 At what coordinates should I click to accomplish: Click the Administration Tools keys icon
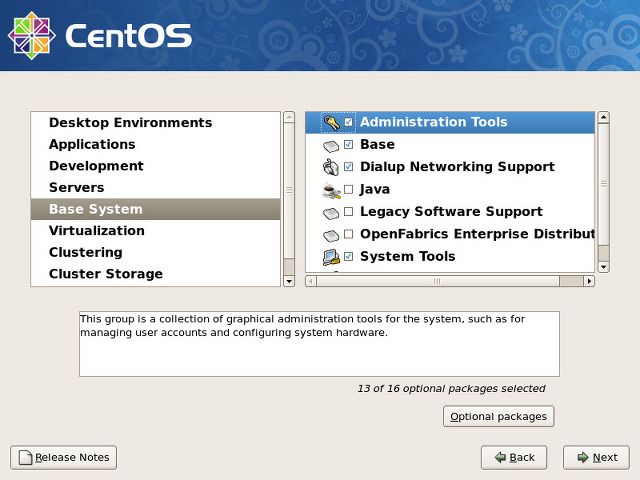331,122
